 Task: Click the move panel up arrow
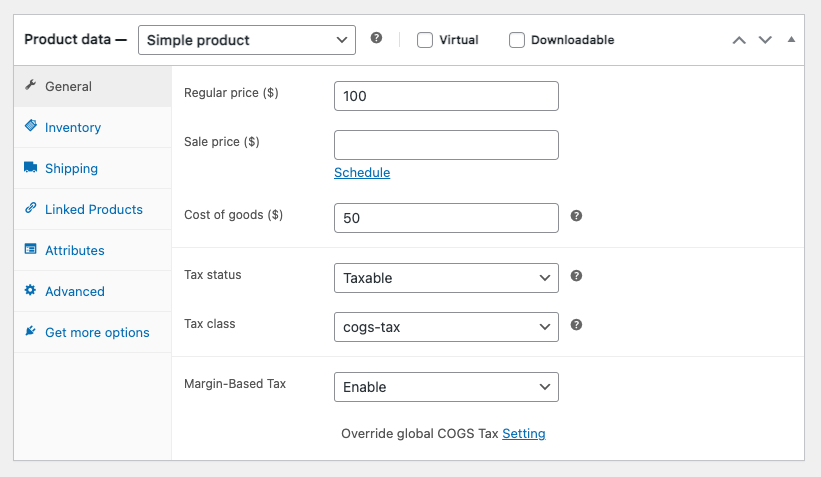739,40
